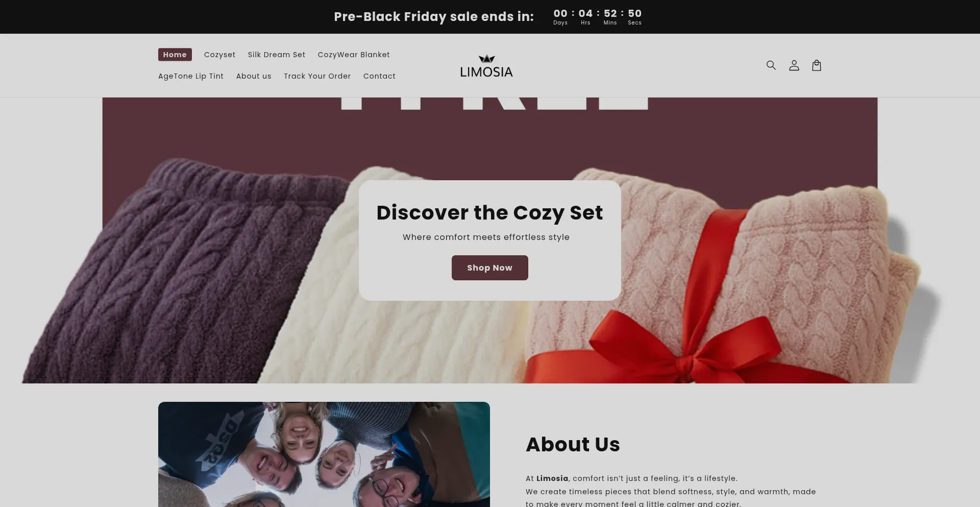Navigate to AgeTone Lip Tint

pos(191,76)
